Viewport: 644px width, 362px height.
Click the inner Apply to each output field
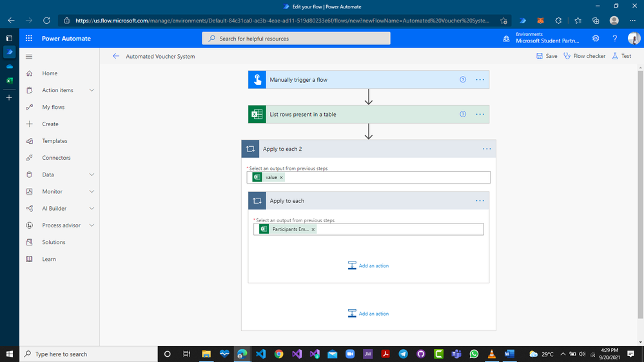coord(368,229)
